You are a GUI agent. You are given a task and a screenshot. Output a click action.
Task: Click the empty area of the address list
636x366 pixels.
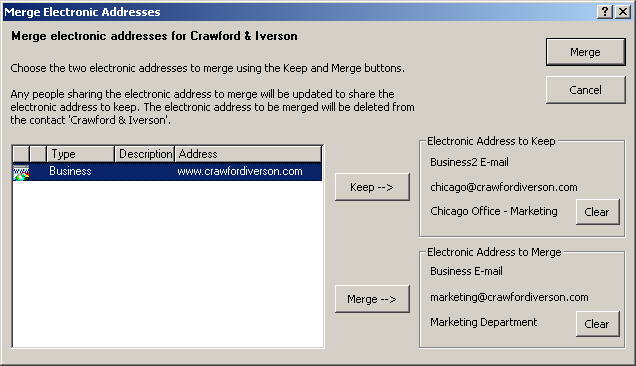pos(168,264)
